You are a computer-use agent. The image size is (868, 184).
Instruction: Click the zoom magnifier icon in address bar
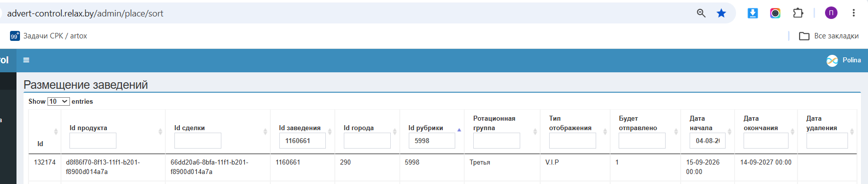click(x=701, y=13)
